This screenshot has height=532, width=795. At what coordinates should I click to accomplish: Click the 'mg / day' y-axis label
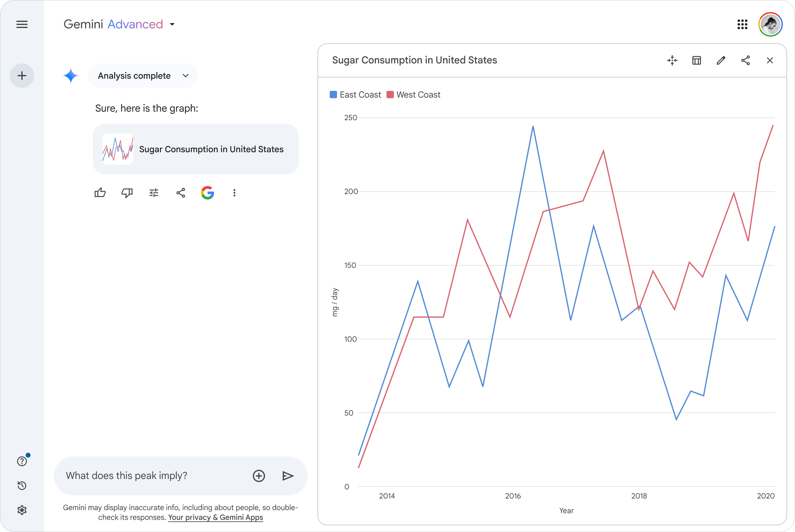335,302
